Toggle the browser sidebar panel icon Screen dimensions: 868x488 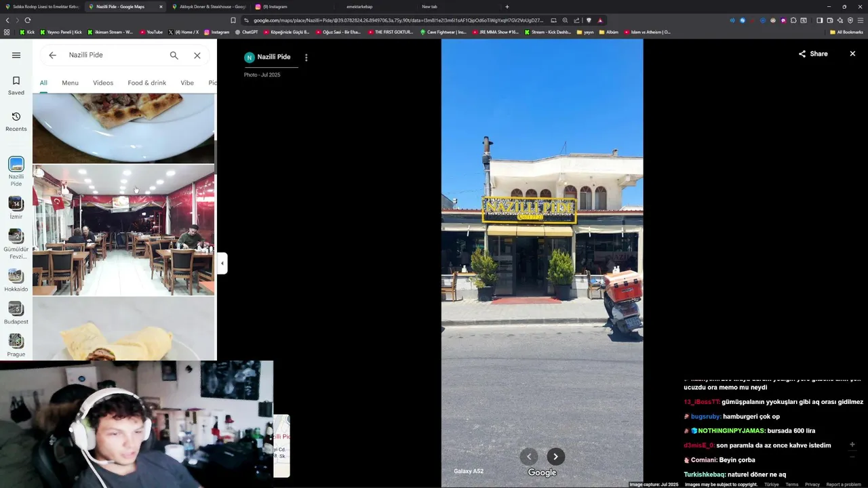[819, 20]
